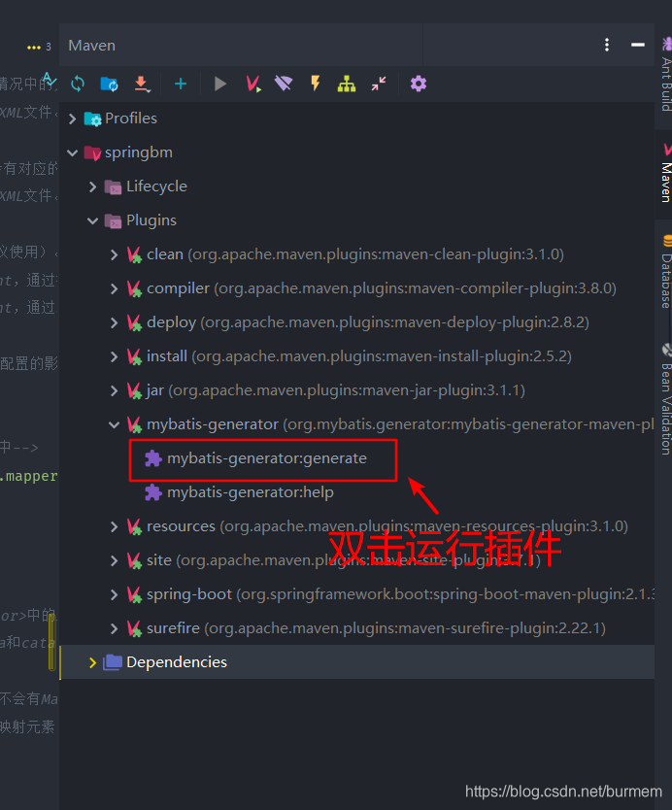Click the surefire plugin icon

tap(134, 628)
